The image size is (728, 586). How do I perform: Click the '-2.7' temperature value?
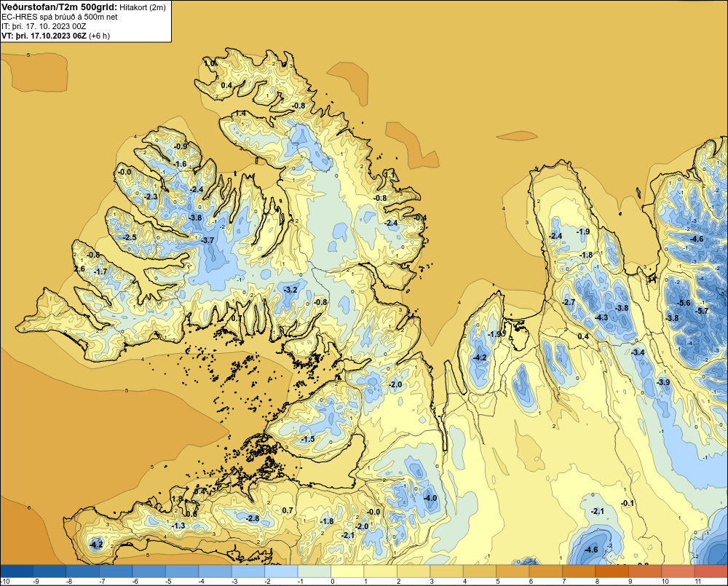pyautogui.click(x=569, y=302)
